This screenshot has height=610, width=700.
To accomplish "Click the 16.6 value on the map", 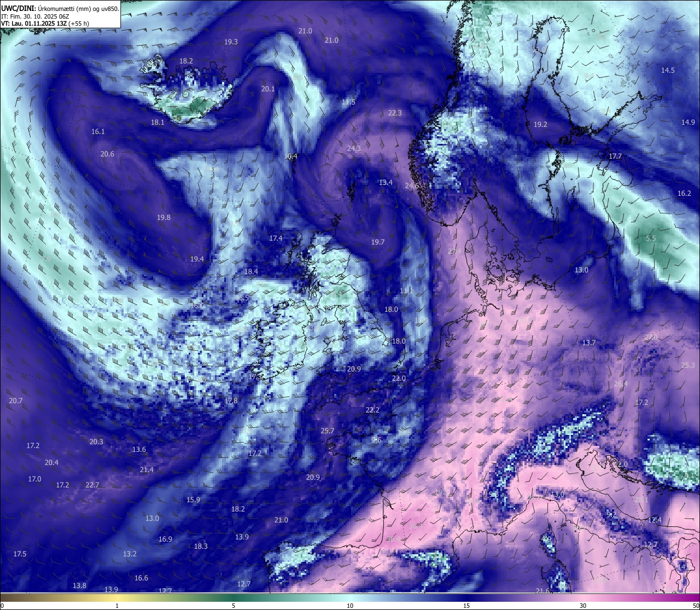I will (141, 578).
